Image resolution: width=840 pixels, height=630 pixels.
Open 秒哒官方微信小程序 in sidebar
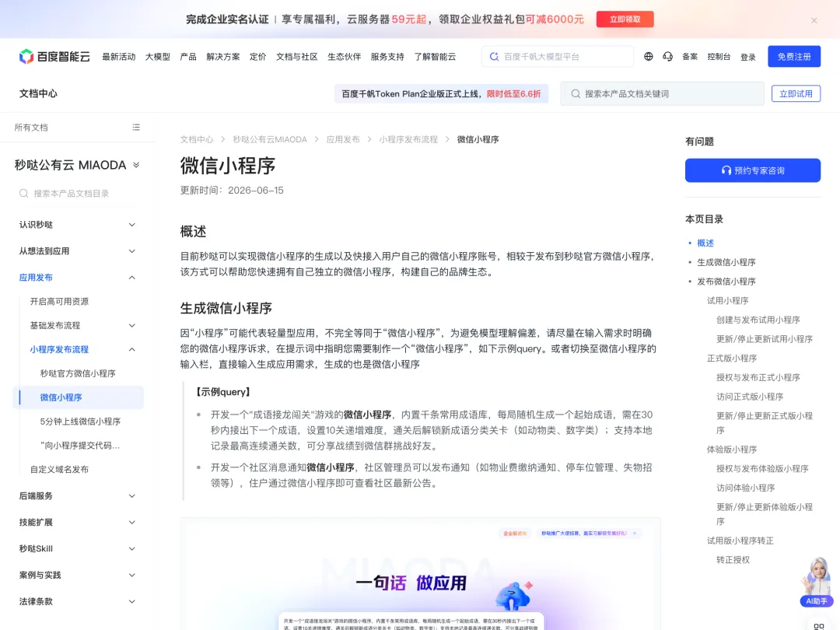pyautogui.click(x=78, y=373)
